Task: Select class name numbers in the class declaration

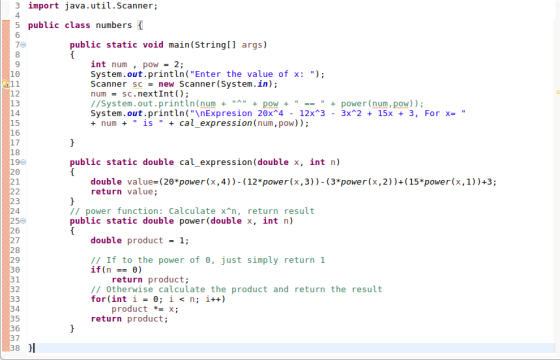Action: coord(114,25)
